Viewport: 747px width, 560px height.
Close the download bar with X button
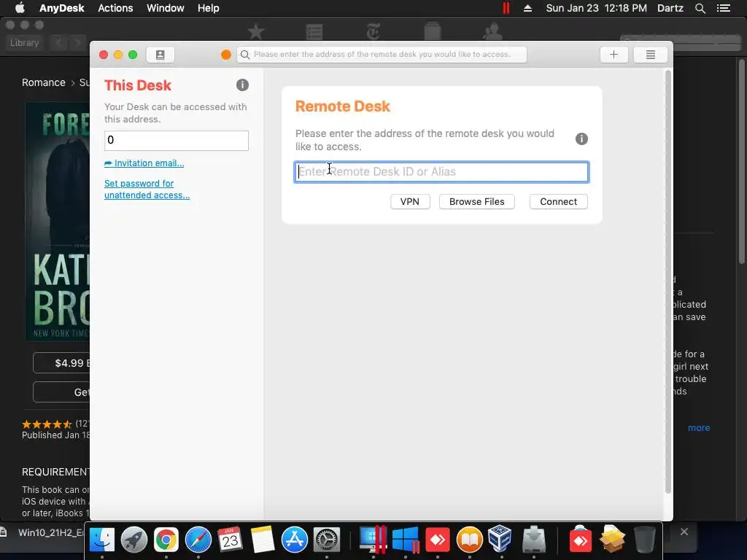click(x=684, y=532)
